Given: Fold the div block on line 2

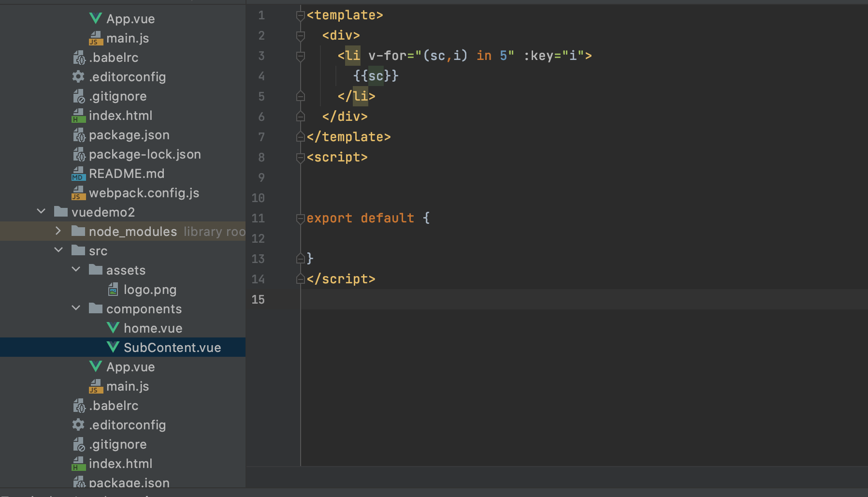Looking at the screenshot, I should click(300, 36).
